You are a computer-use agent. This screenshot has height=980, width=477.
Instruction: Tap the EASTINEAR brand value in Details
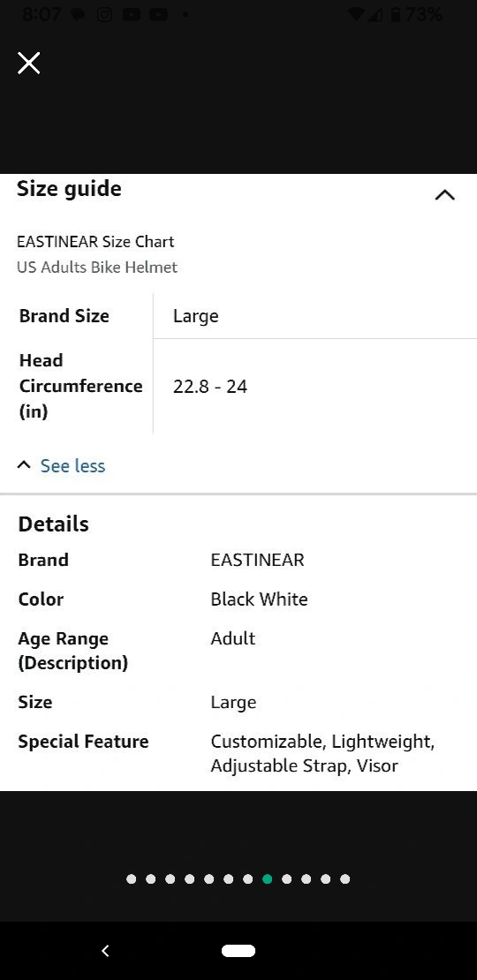[257, 560]
